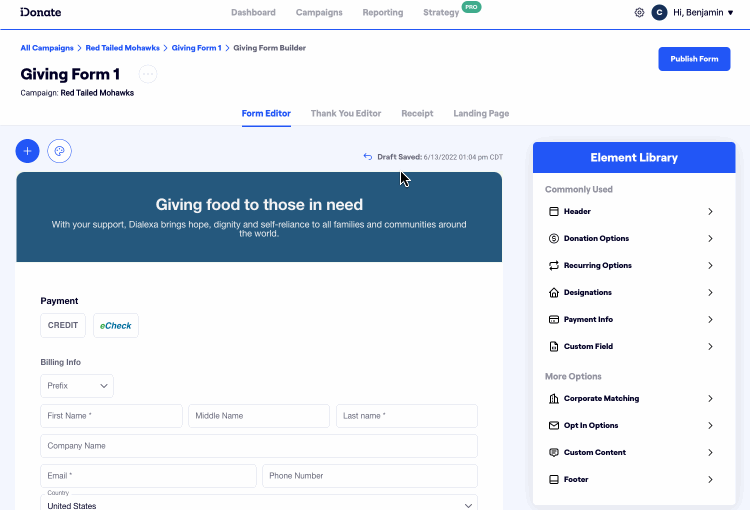Image resolution: width=750 pixels, height=510 pixels.
Task: Click the user avatar circle
Action: click(x=659, y=12)
